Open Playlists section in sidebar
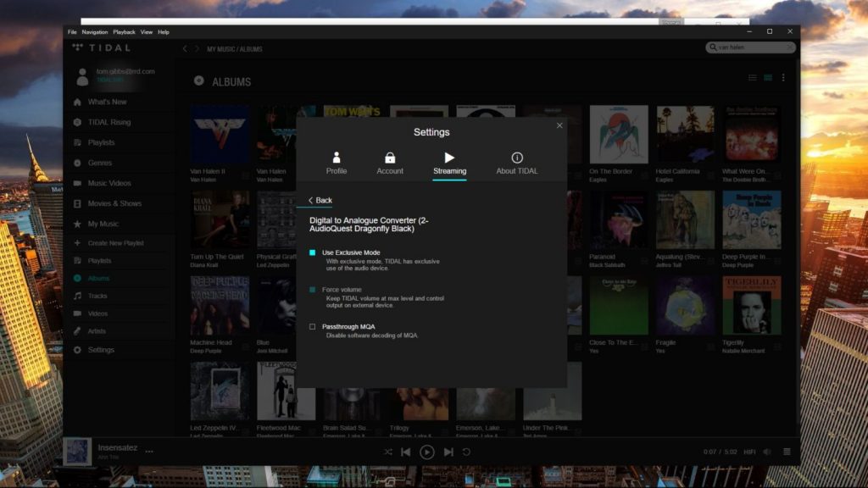 coord(102,142)
